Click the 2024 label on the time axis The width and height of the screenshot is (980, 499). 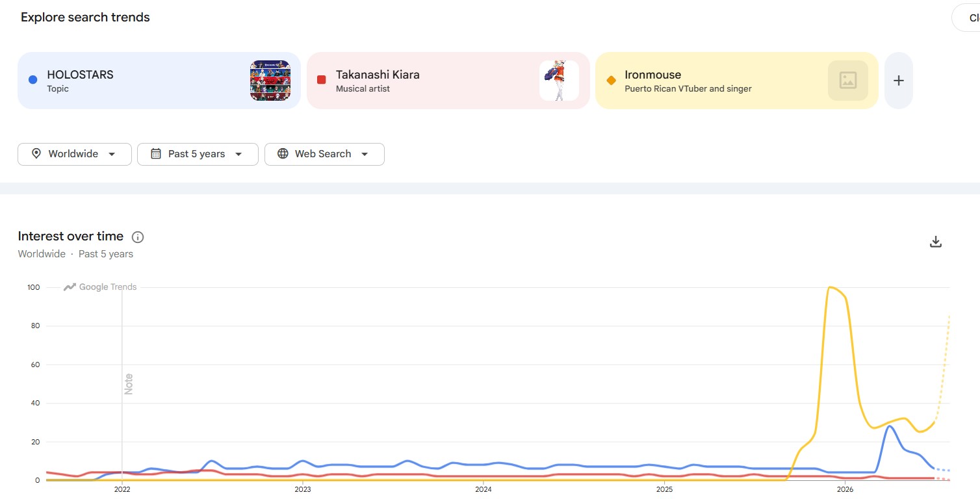click(484, 489)
